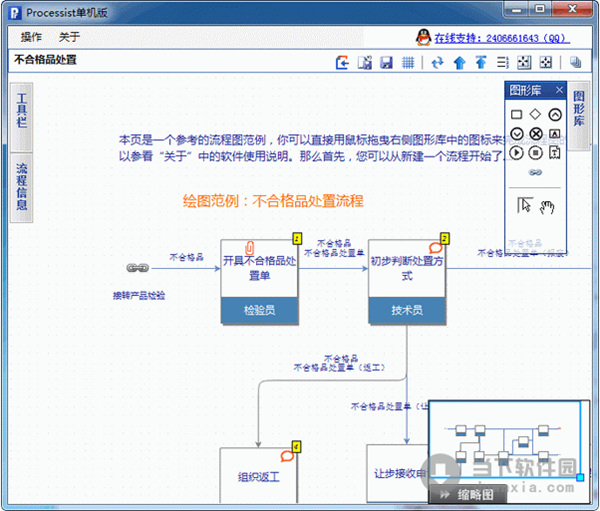
Task: Open the 操作 menu
Action: click(31, 37)
